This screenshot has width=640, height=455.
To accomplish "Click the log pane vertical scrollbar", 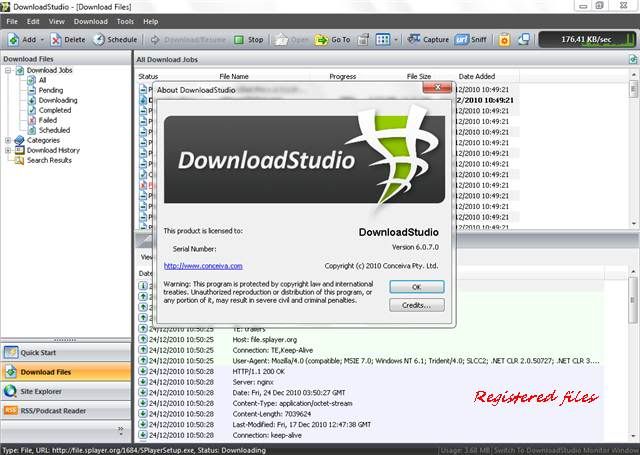I will click(x=633, y=355).
